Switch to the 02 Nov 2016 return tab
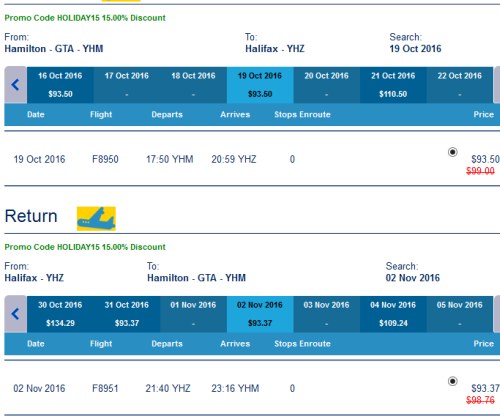 point(260,314)
